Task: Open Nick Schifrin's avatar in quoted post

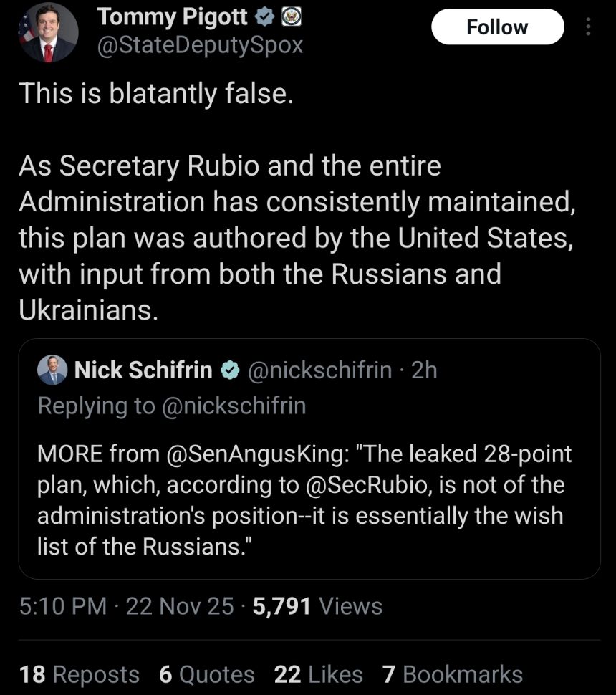Action: [52, 370]
